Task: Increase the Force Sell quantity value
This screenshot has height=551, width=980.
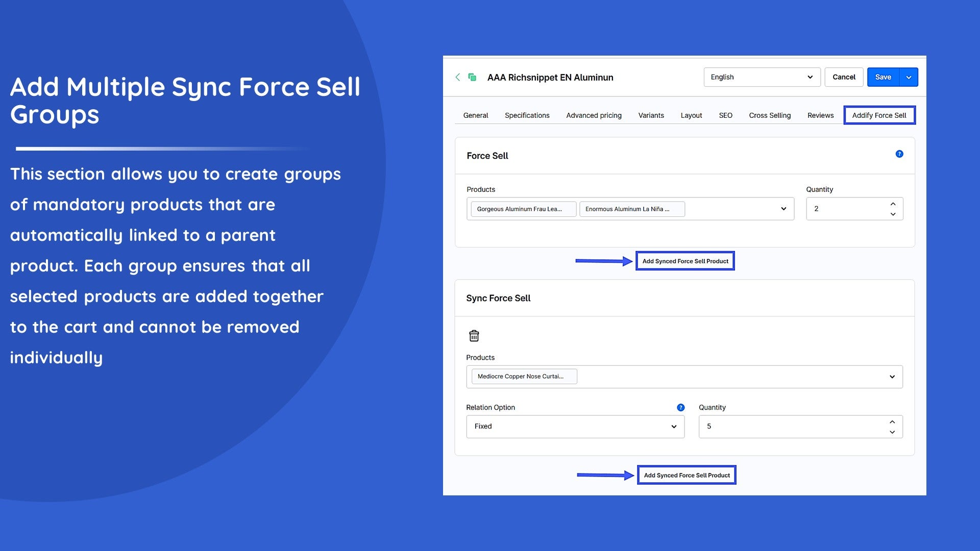Action: coord(893,204)
